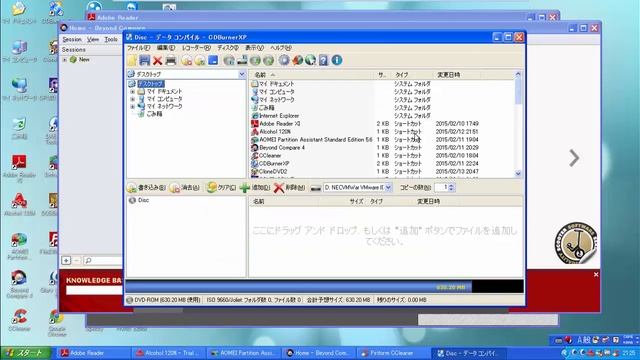Click the red X icon in top toolbar
The width and height of the screenshot is (640, 360).
tap(158, 60)
